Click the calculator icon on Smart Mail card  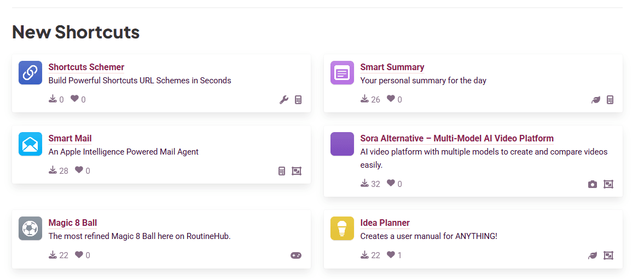point(282,171)
